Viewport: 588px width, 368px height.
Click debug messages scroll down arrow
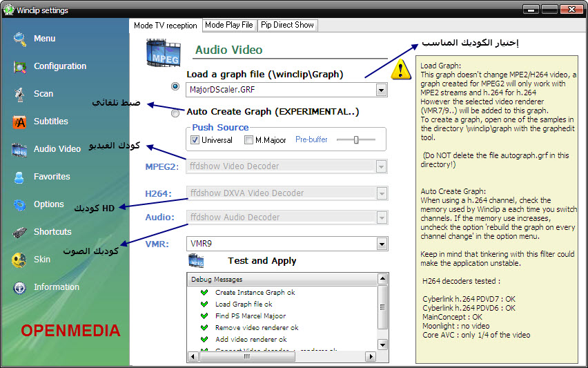[x=382, y=345]
